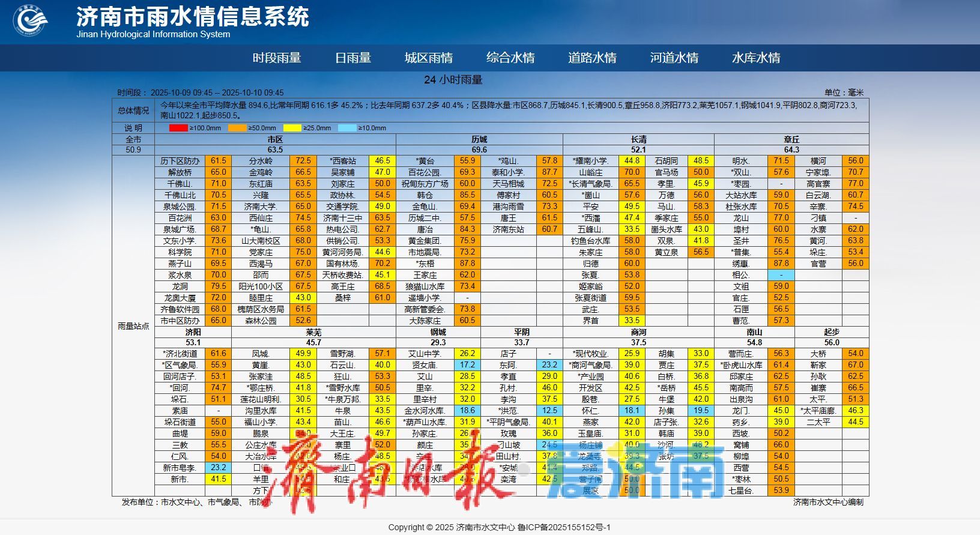This screenshot has width=980, height=535.
Task: Select the 现代牧业 station cell
Action: 591,354
